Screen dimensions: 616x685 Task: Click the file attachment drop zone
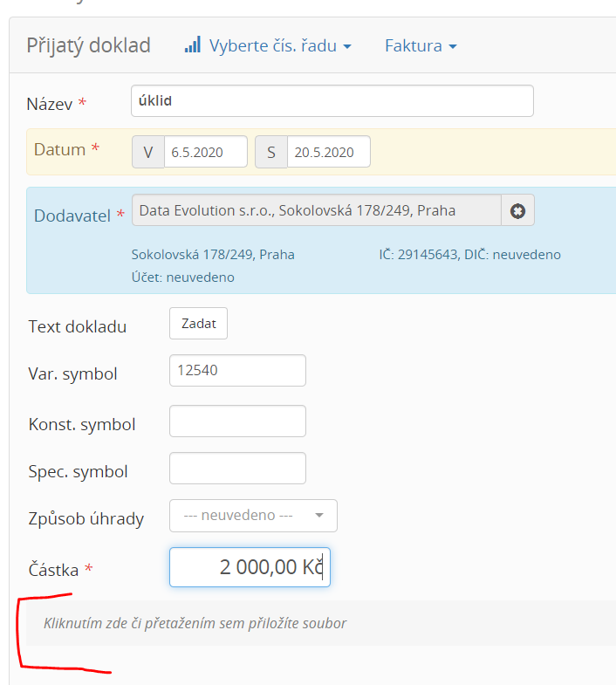pos(321,623)
